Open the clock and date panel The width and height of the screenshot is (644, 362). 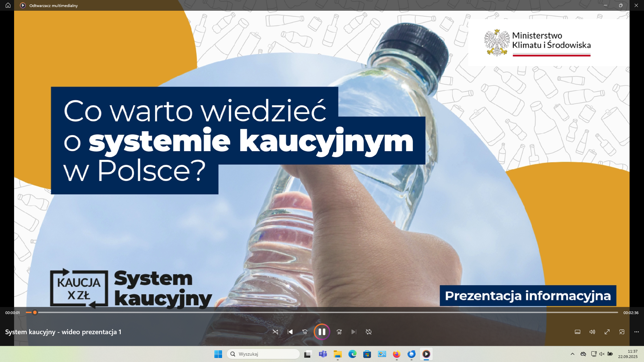point(628,354)
